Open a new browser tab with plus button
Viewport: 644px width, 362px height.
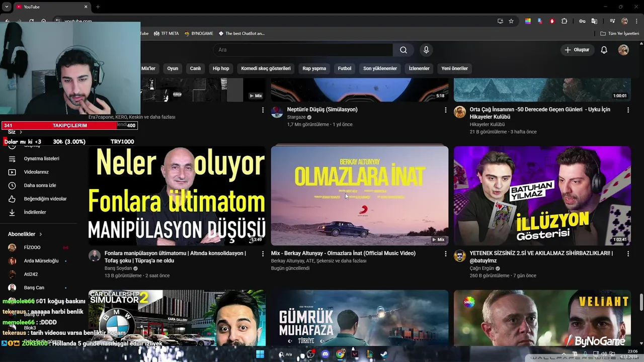[x=98, y=7]
